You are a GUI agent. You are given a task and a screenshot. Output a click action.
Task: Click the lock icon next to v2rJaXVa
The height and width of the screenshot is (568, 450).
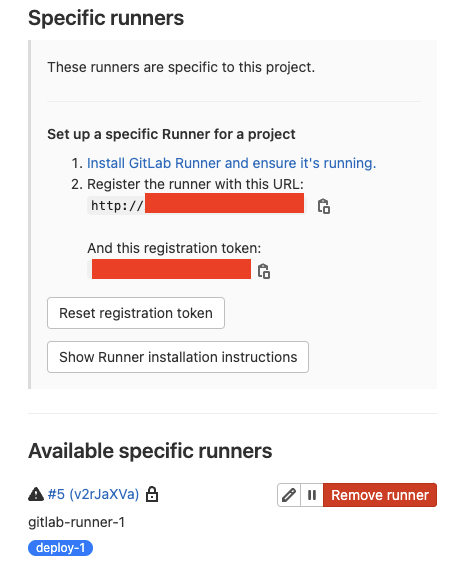pos(152,494)
